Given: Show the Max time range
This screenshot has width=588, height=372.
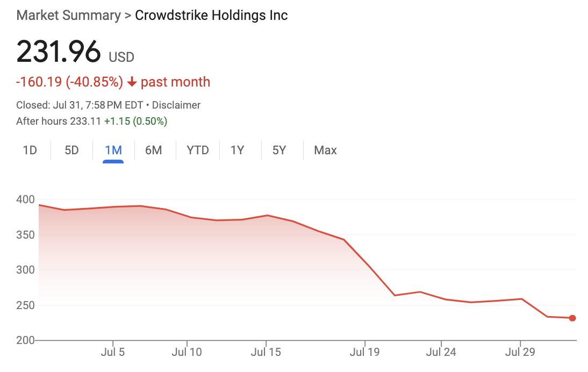Looking at the screenshot, I should [325, 150].
